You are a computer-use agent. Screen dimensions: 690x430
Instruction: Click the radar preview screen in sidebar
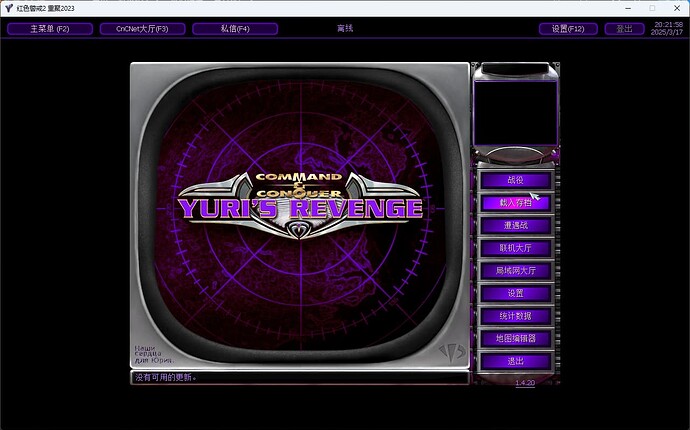pyautogui.click(x=515, y=113)
